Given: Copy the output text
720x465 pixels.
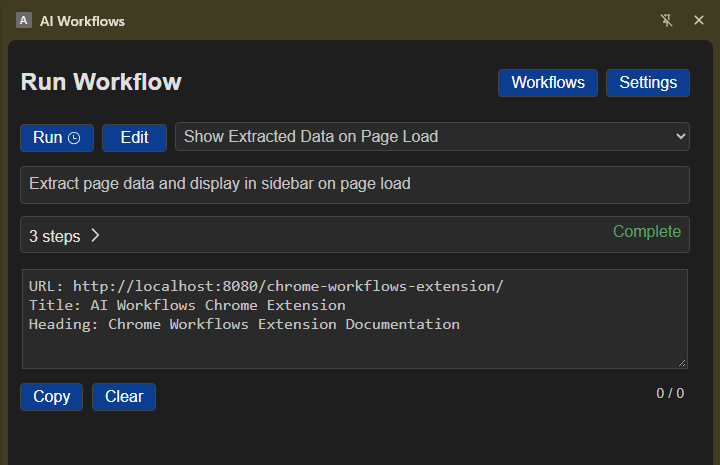Looking at the screenshot, I should coord(51,397).
